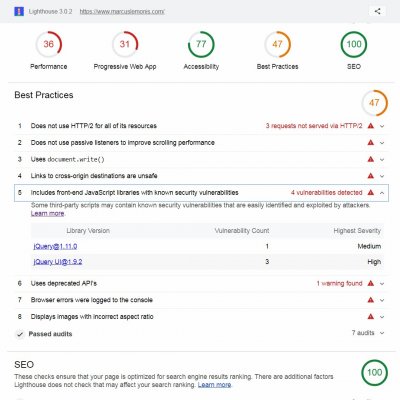This screenshot has height=400, width=400.
Task: Select the Best Practices gauge in header
Action: pos(277,44)
